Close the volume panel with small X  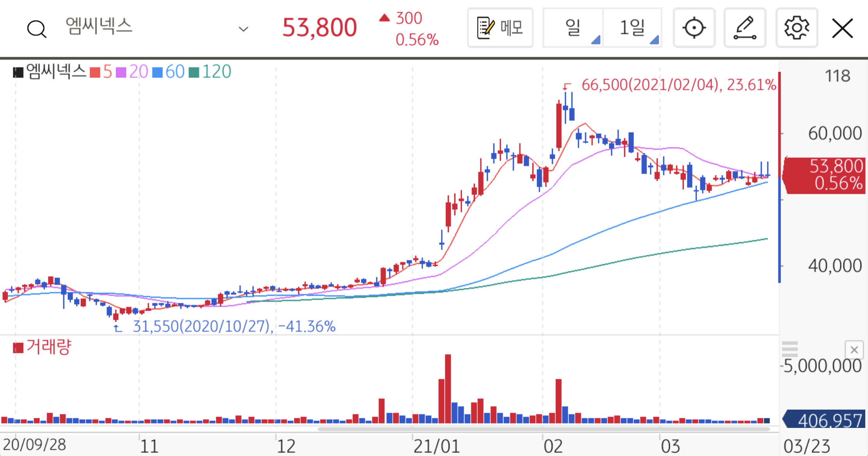[x=854, y=350]
